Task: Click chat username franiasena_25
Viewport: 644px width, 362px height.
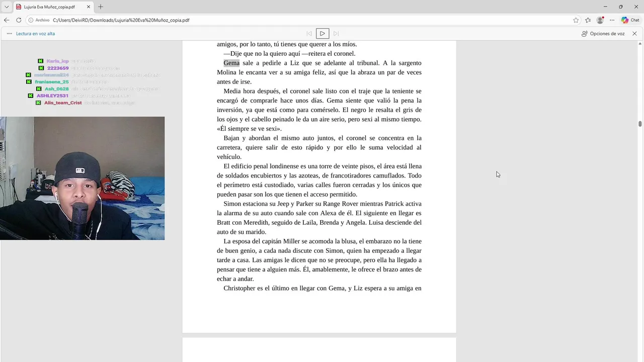Action: 52,81
